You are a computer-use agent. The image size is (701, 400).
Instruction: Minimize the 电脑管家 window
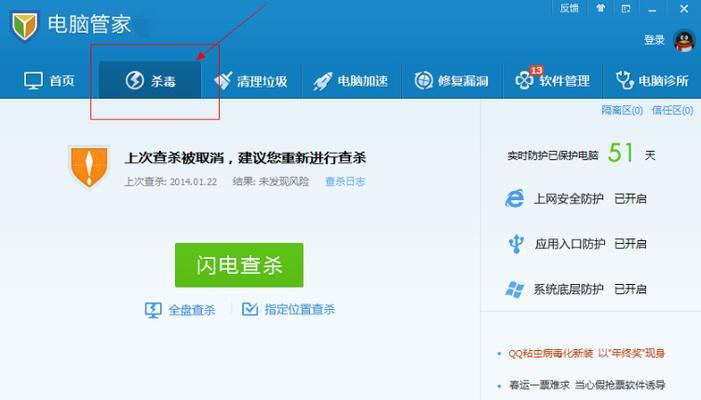click(652, 9)
